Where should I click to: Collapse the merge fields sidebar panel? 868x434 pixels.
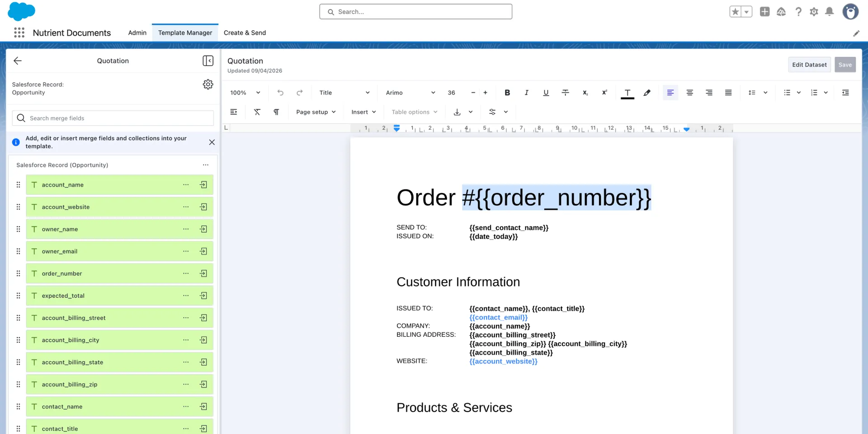click(x=208, y=61)
